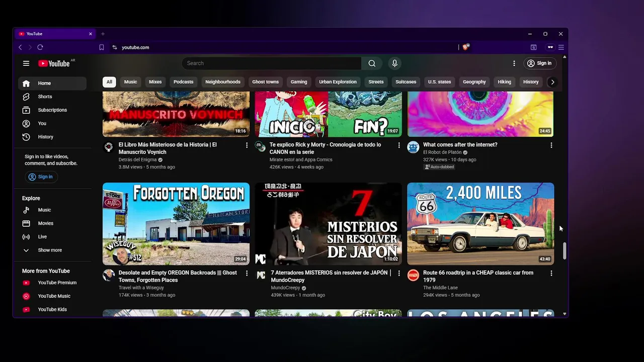Click the scrollbar down arrow
Image resolution: width=644 pixels, height=362 pixels.
coord(565,314)
